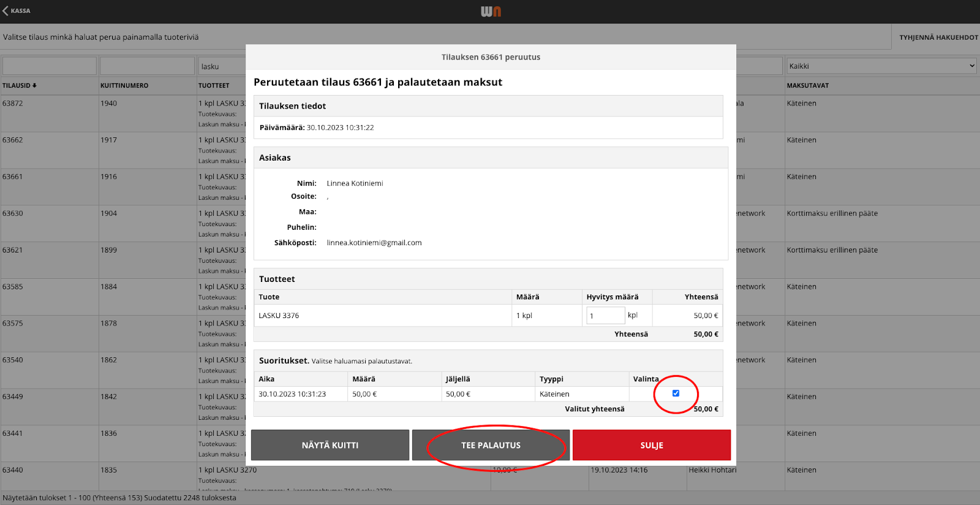Click Käteinen payment method in row 63872

pyautogui.click(x=802, y=104)
